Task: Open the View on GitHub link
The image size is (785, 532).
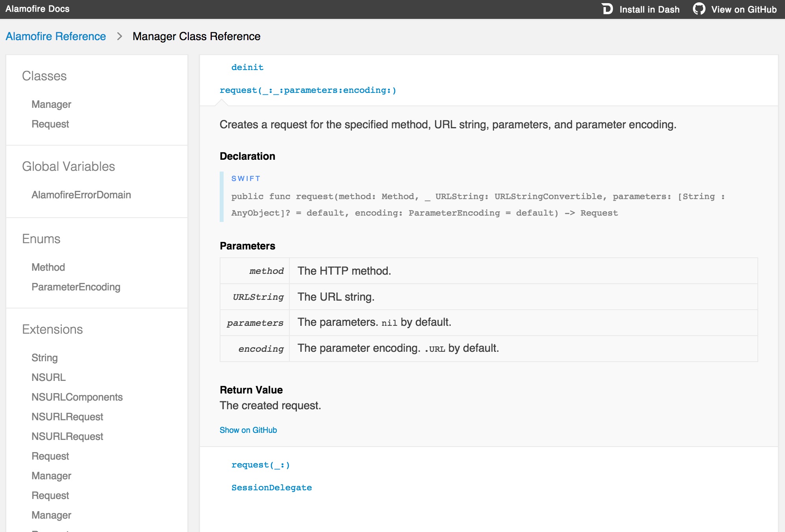Action: [x=744, y=9]
